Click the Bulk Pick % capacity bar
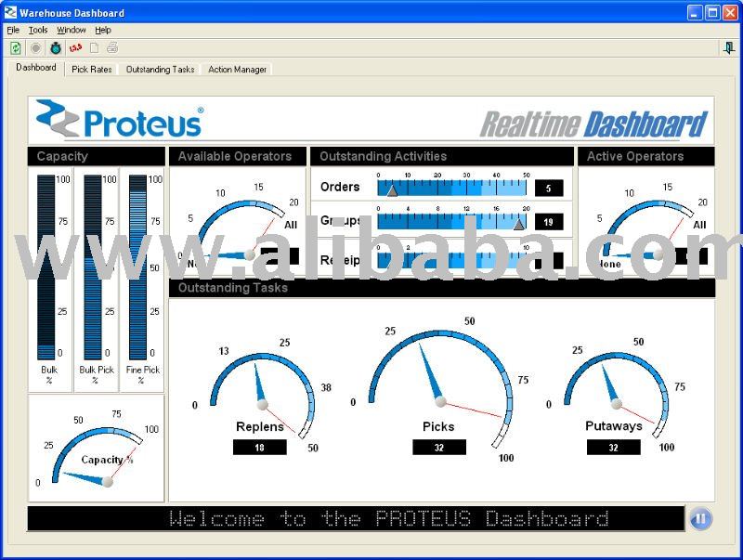Viewport: 743px width, 560px height. pos(93,267)
